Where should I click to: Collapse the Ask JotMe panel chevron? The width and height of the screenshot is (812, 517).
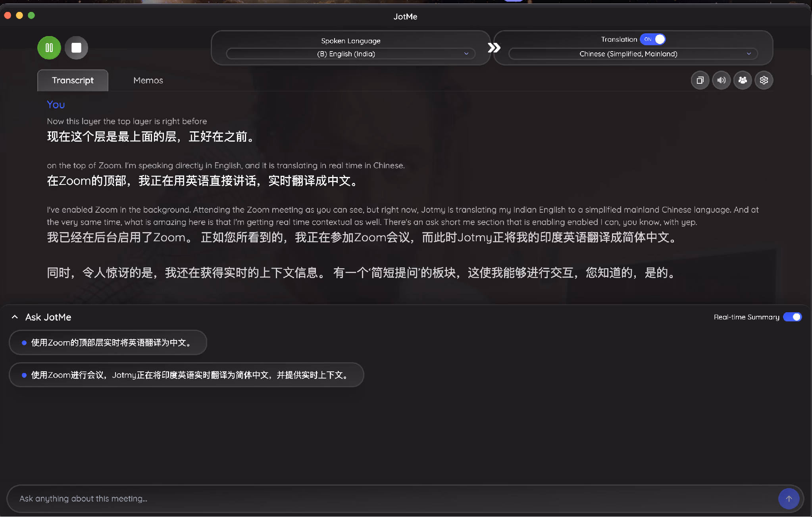pos(15,317)
